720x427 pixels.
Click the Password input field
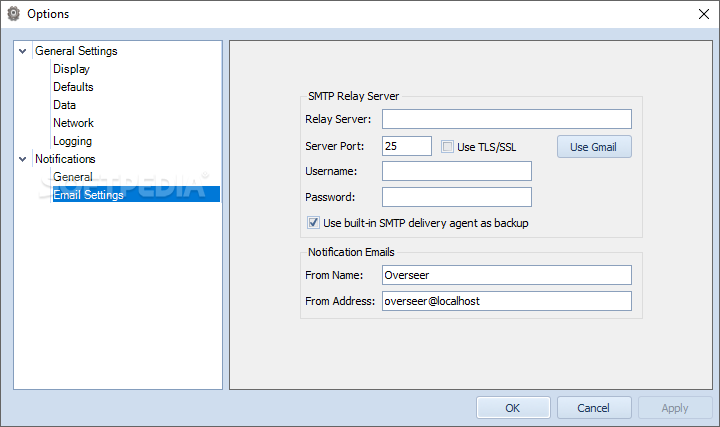tap(457, 197)
